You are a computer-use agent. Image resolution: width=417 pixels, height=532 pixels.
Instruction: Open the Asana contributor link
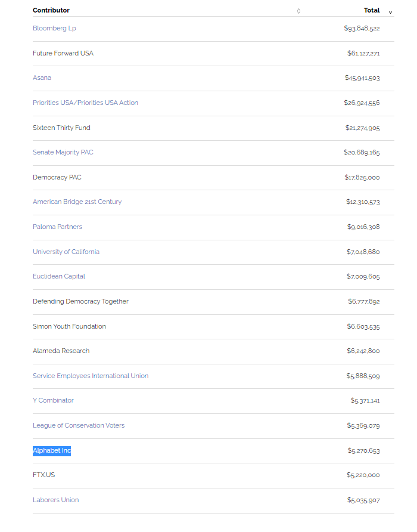coord(42,78)
